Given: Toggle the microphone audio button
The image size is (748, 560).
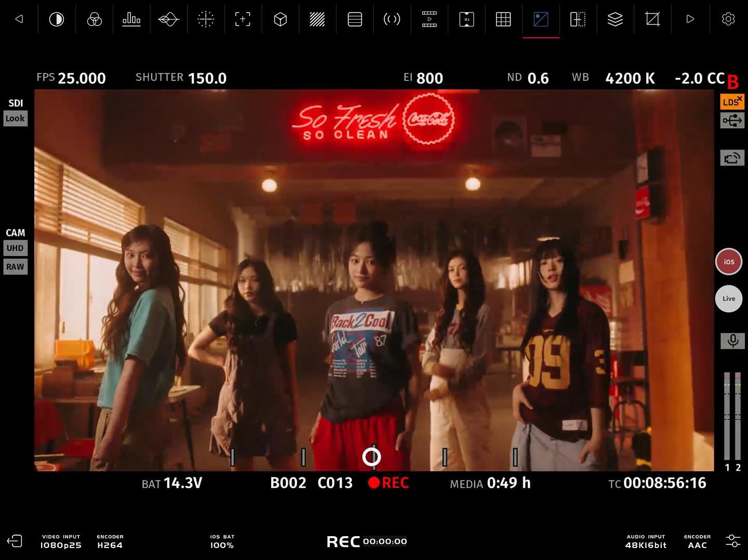Looking at the screenshot, I should click(732, 341).
